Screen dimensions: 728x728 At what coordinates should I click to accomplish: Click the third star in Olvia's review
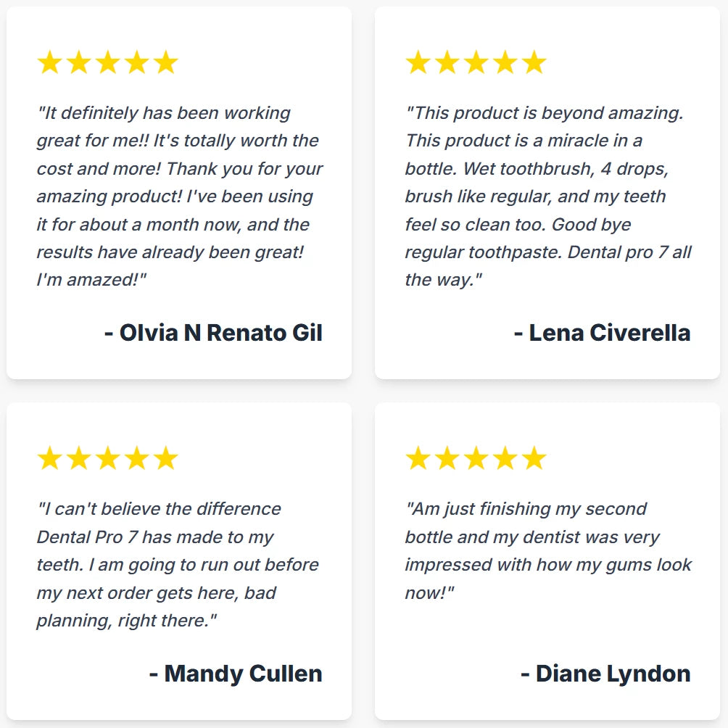(107, 63)
